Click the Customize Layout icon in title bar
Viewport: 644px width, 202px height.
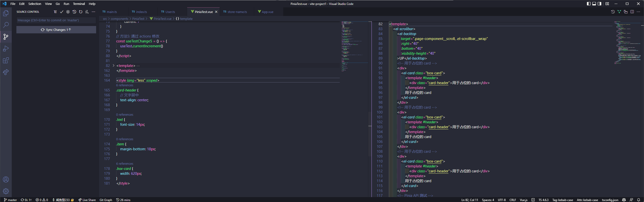click(x=607, y=4)
